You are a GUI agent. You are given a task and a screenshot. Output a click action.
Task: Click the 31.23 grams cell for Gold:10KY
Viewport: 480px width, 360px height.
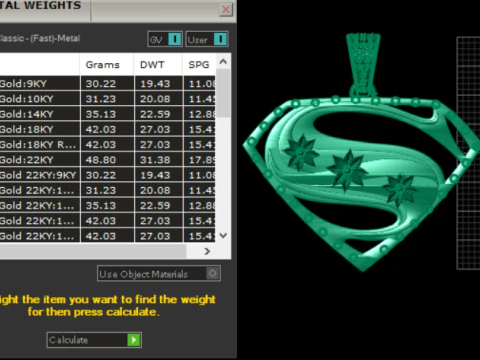point(107,99)
